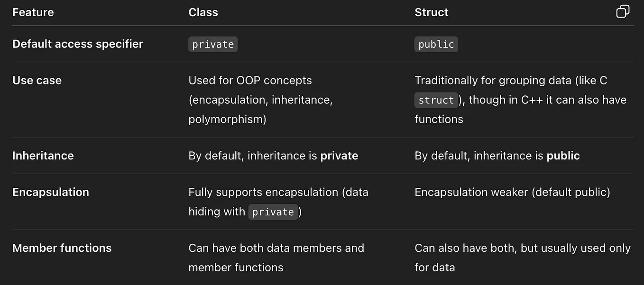Click the Feature column header
The height and width of the screenshot is (285, 644).
pos(33,12)
